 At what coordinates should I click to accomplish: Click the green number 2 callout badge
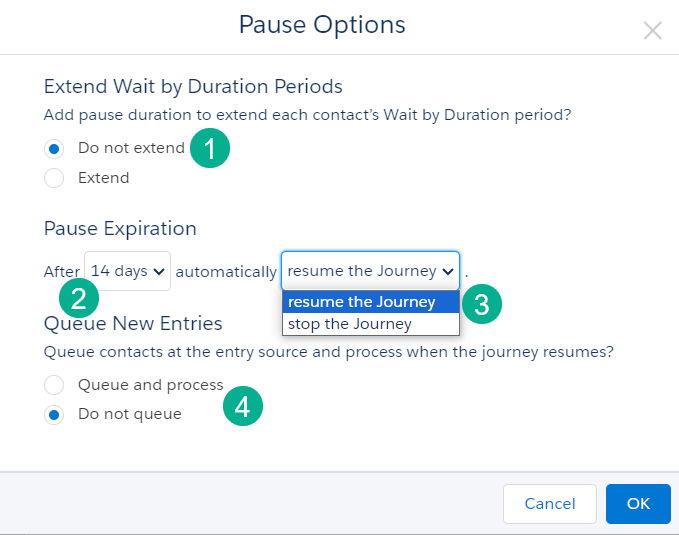click(x=78, y=296)
